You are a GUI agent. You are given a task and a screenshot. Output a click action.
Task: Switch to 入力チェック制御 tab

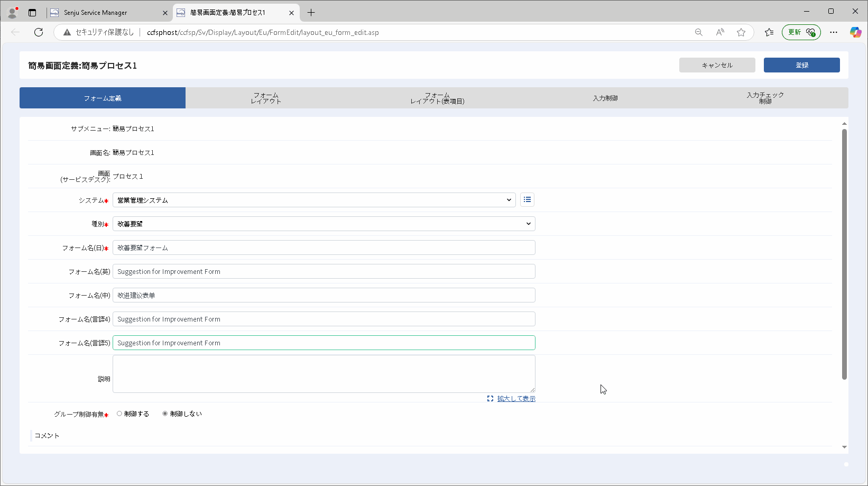tap(765, 98)
